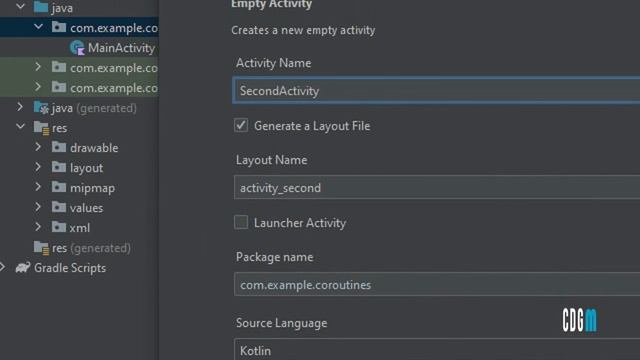This screenshot has height=360, width=640.
Task: Expand the java (generated) folder
Action: pyautogui.click(x=20, y=107)
